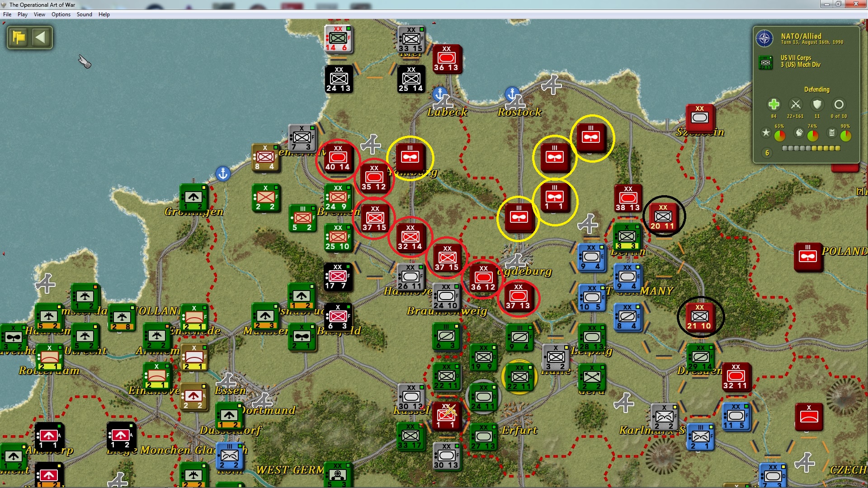The height and width of the screenshot is (488, 868).
Task: Select the green armor unit labeled 27 13
Action: [x=483, y=437]
